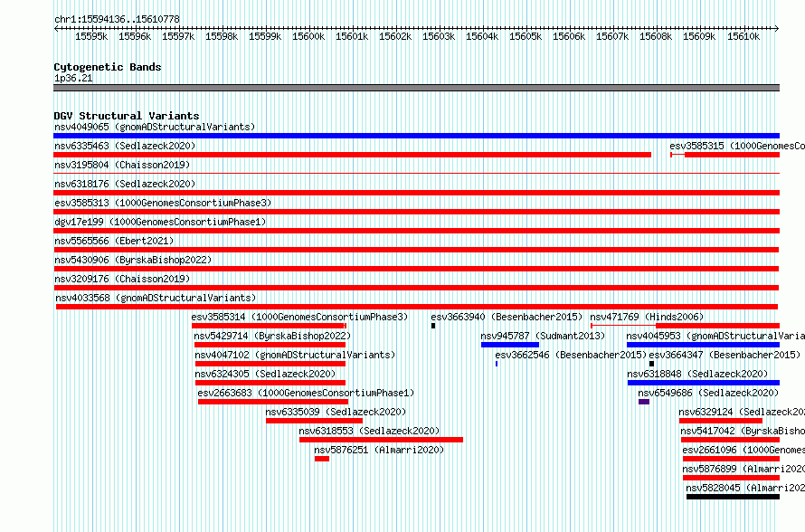This screenshot has width=805, height=532.
Task: Click the small black esv3664347 marker
Action: [651, 364]
